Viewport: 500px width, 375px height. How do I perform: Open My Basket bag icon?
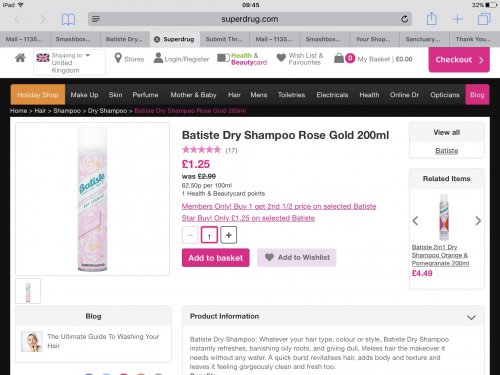pos(339,58)
